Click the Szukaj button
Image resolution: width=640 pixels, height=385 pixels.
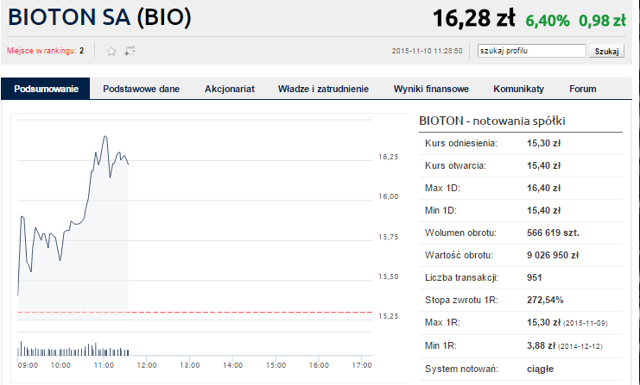click(607, 51)
